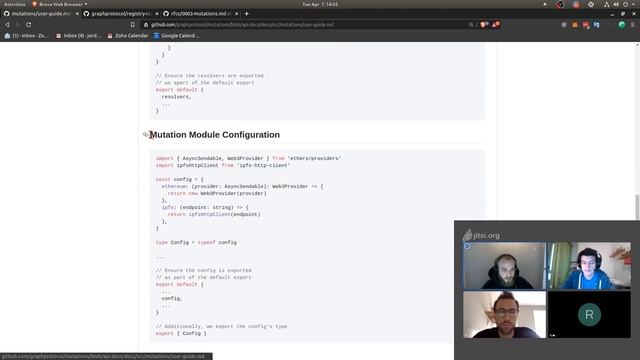Click the 'import ipfsHttpClient' code line
The height and width of the screenshot is (360, 640).
(223, 165)
